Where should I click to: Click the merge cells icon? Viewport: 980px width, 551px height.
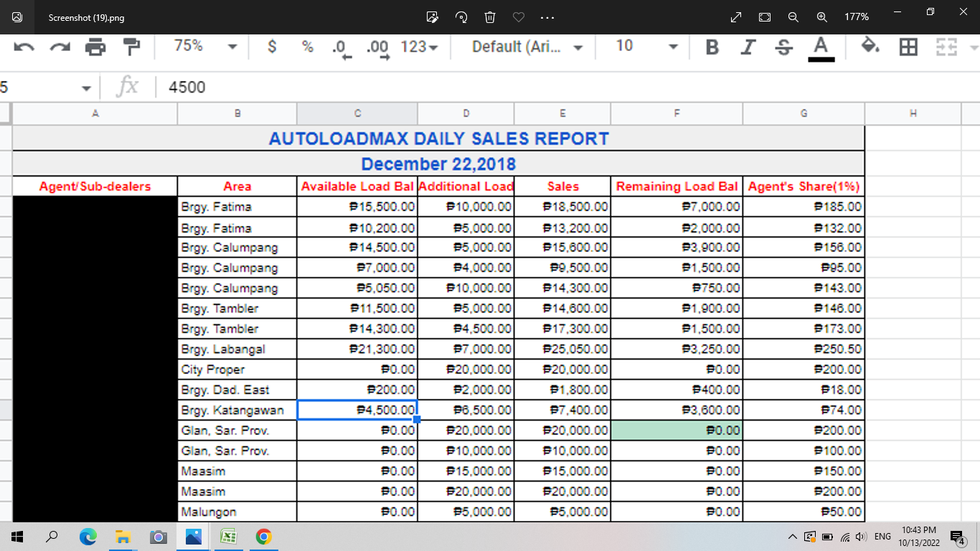[946, 47]
